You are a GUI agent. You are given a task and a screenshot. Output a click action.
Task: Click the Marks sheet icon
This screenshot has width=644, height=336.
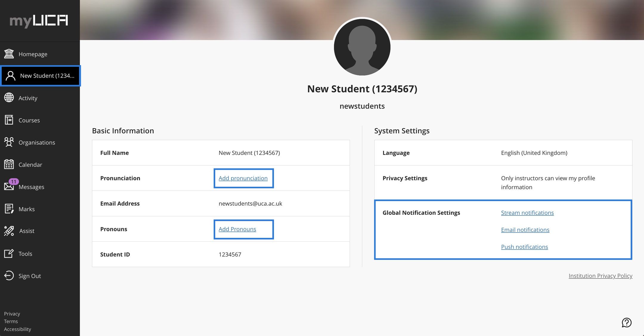point(9,209)
